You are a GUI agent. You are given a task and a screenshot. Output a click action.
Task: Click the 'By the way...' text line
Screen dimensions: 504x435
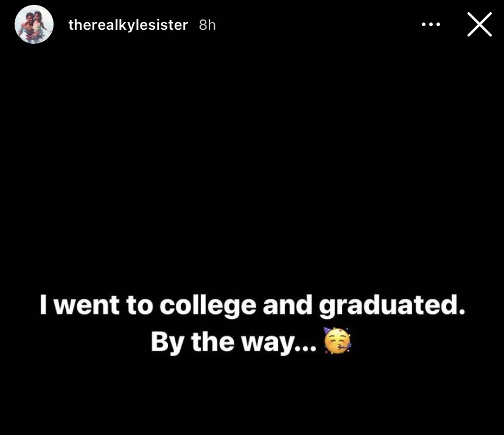tap(234, 343)
